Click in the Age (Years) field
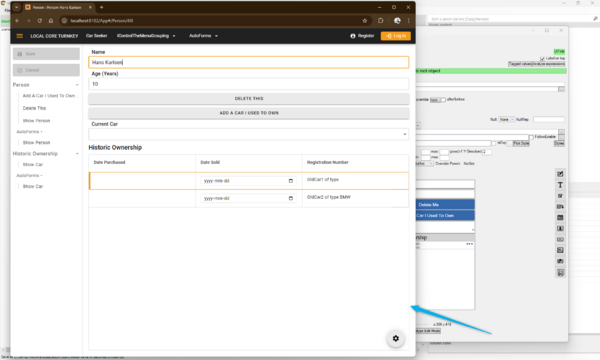 tap(249, 84)
